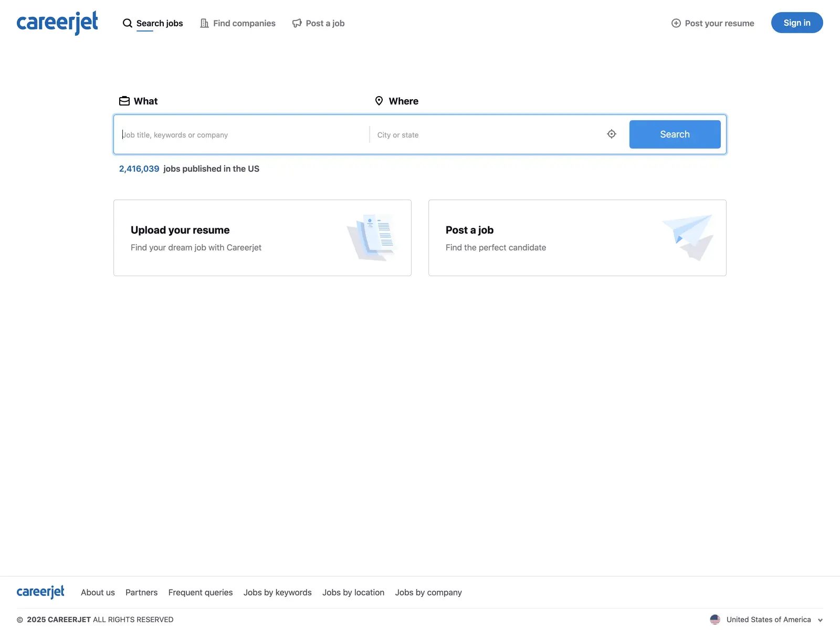Use current location target icon
Screen dimensions: 840x630
[612, 134]
